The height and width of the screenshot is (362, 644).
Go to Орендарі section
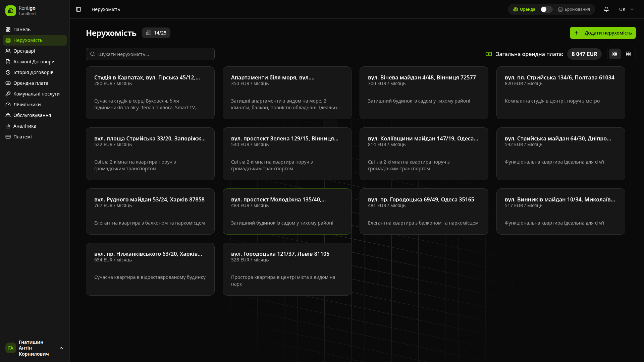tap(24, 51)
